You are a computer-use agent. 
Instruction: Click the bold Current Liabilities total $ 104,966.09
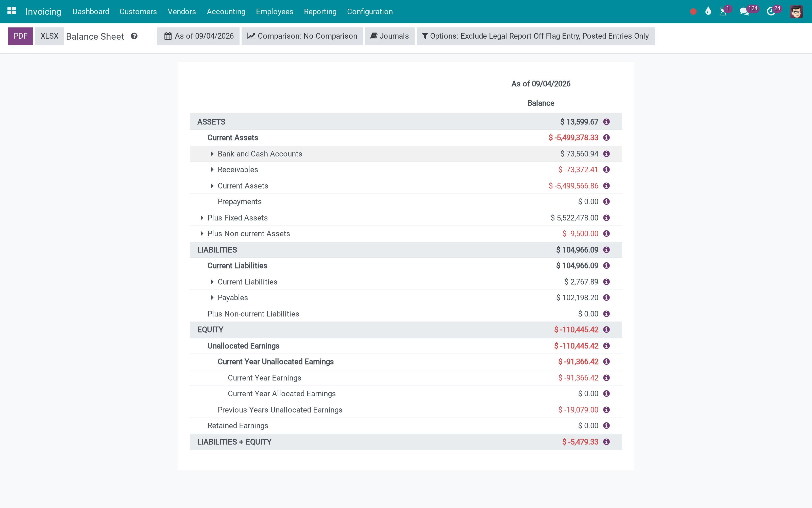click(577, 265)
